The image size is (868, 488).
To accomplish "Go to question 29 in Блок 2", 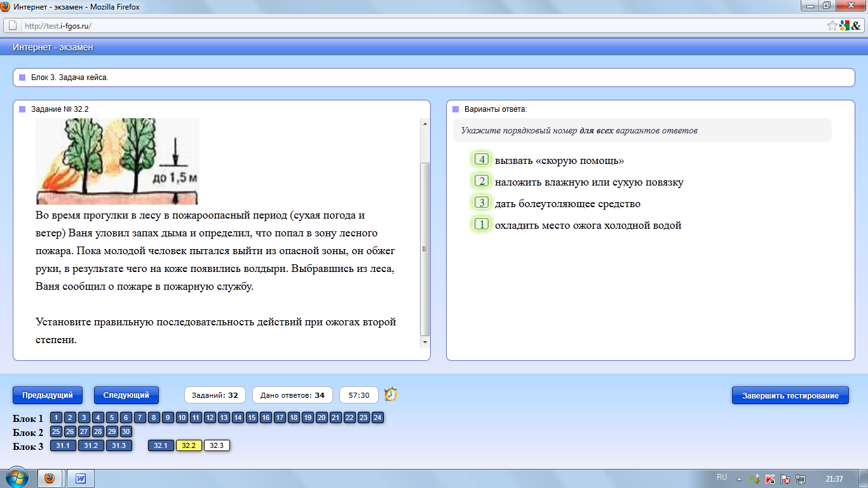I will point(112,431).
